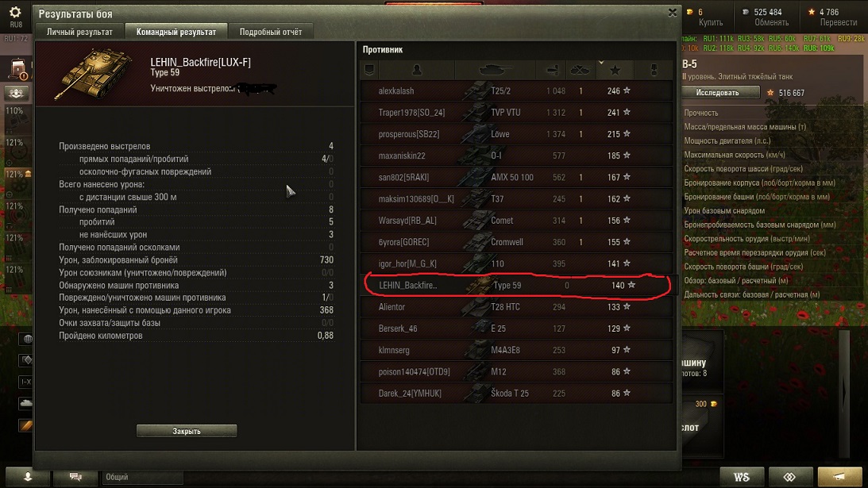The height and width of the screenshot is (488, 868).
Task: Open the chat channels icon
Action: tap(75, 476)
